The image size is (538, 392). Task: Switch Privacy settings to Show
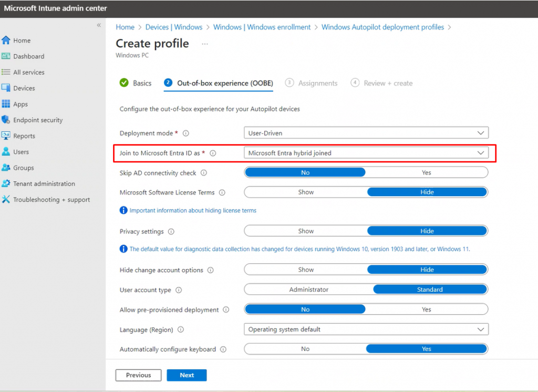coord(305,231)
